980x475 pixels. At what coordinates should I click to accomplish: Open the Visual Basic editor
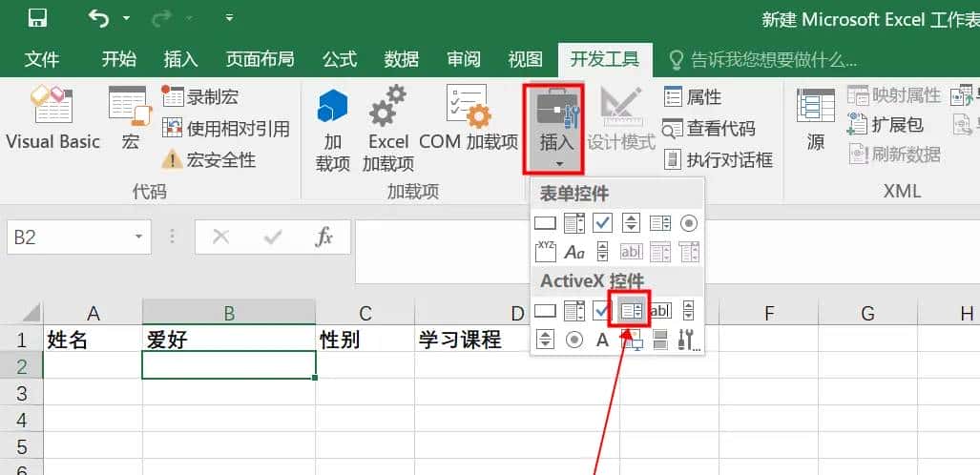53,118
